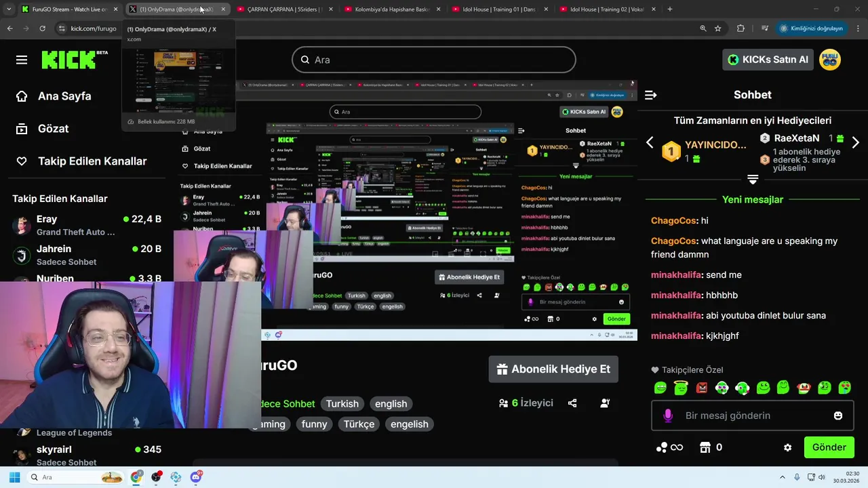Switch to Idol House Training 02 tab
This screenshot has height=488, width=868.
click(x=607, y=9)
